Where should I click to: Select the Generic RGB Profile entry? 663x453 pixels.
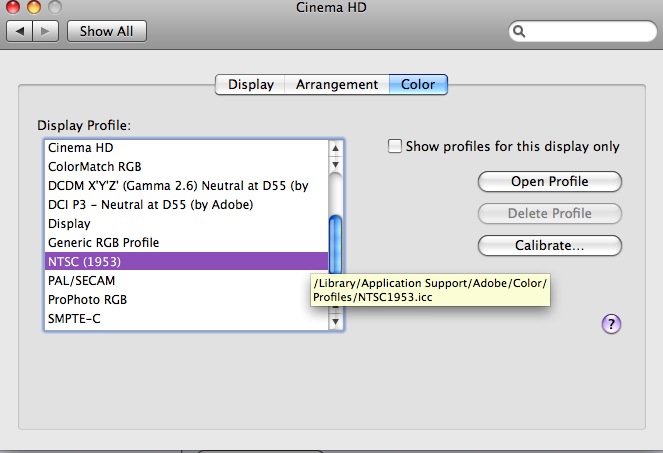[x=186, y=243]
